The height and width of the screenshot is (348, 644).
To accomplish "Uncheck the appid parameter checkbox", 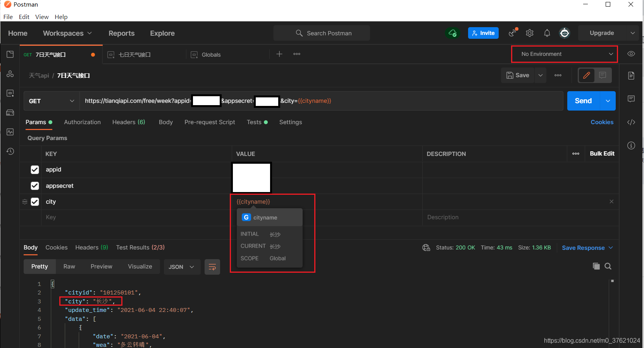I will pos(35,170).
